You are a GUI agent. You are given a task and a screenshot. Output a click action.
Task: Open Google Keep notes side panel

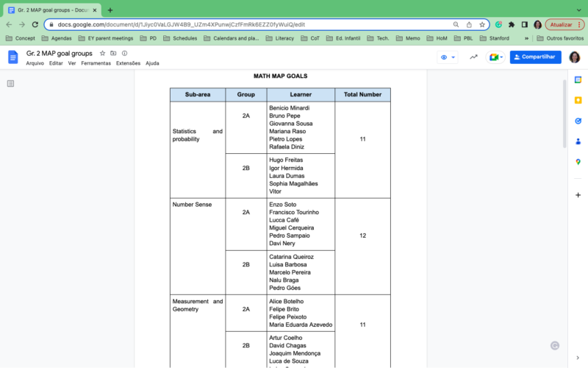578,100
